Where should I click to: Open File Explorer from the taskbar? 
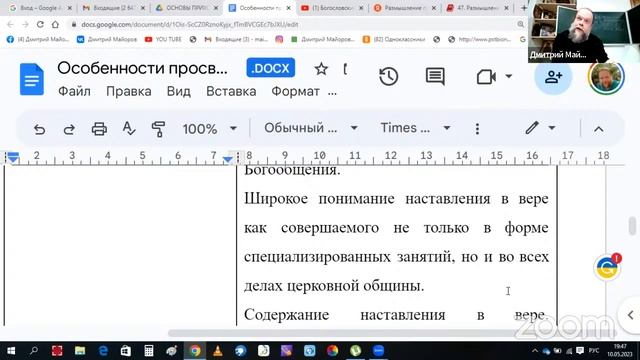click(80, 351)
